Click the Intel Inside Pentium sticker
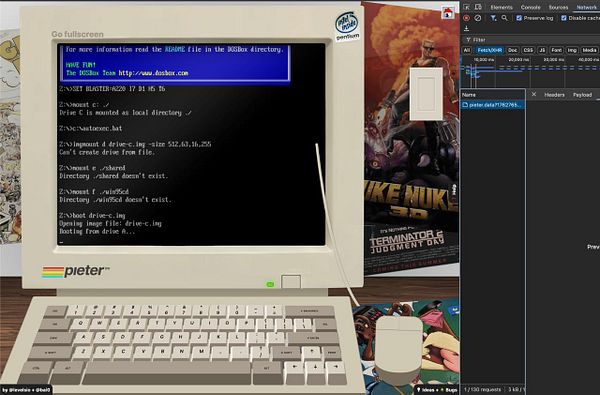Image resolution: width=600 pixels, height=395 pixels. click(347, 26)
